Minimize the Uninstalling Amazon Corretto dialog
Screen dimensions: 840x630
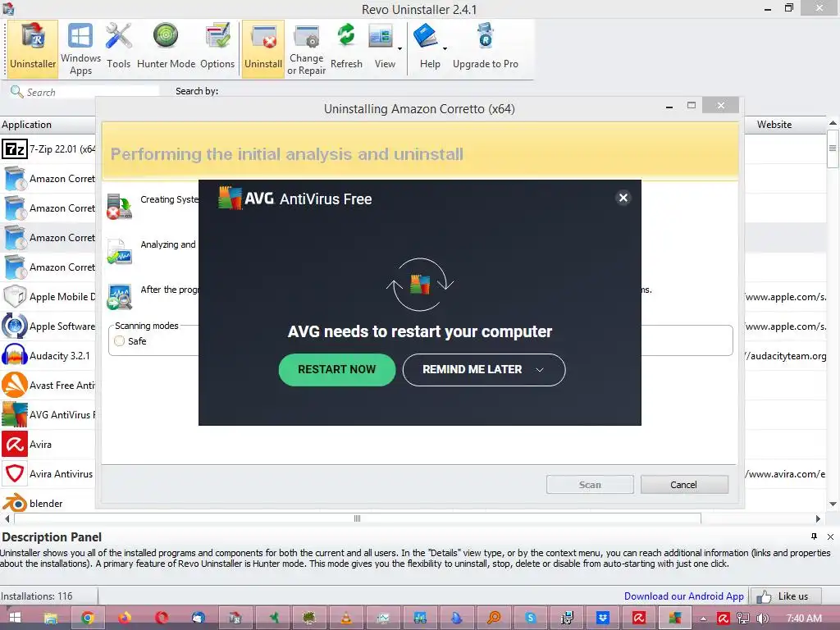(669, 106)
